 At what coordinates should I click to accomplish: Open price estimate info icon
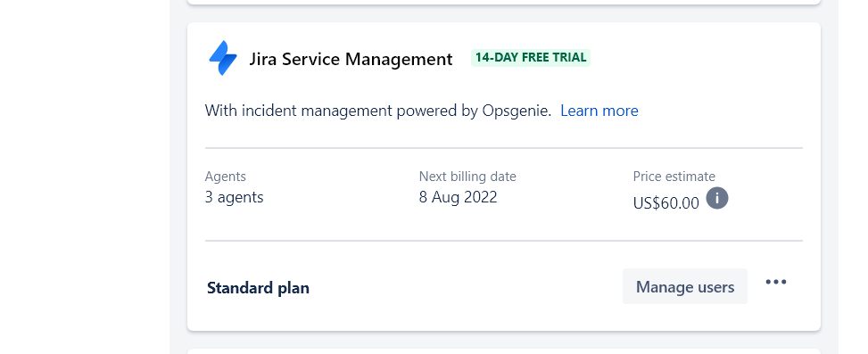coord(717,198)
